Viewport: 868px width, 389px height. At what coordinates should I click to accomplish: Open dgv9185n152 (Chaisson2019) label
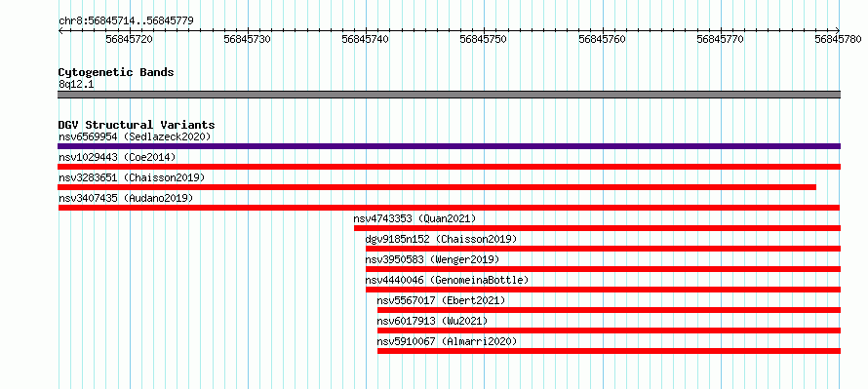pos(441,239)
